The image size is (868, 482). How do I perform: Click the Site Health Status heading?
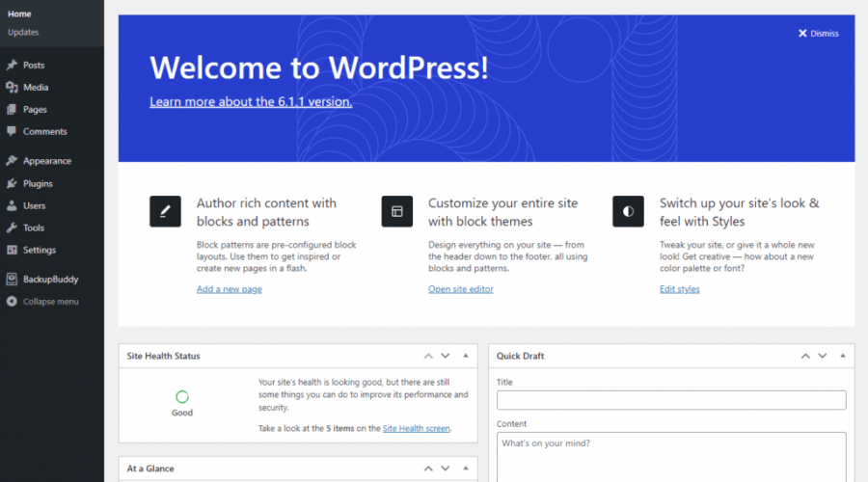163,356
